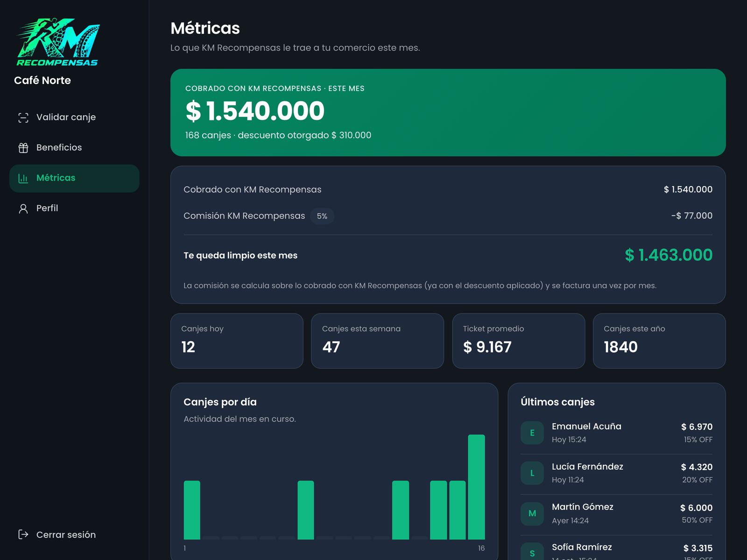Click the Emanuel Acuña redemption row name
747x560 pixels.
point(586,426)
